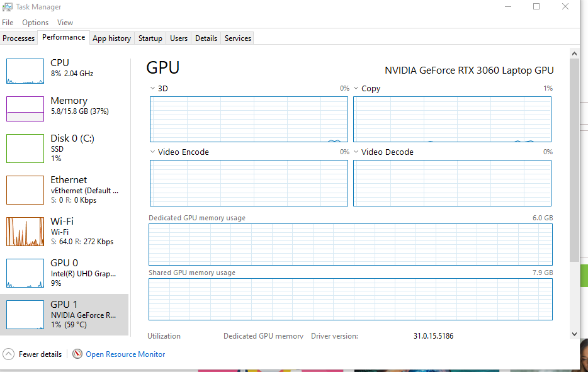Select the CPU usage graph thumbnail
The width and height of the screenshot is (588, 372).
pyautogui.click(x=25, y=71)
